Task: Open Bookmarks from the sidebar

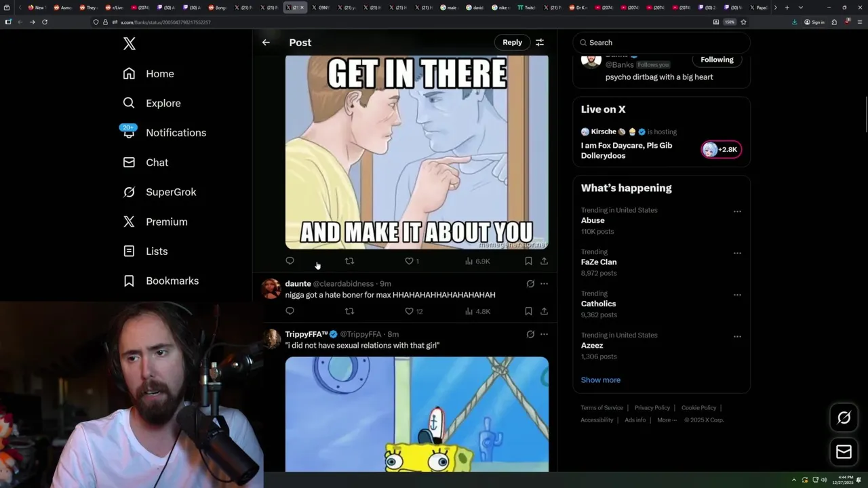Action: click(161, 281)
